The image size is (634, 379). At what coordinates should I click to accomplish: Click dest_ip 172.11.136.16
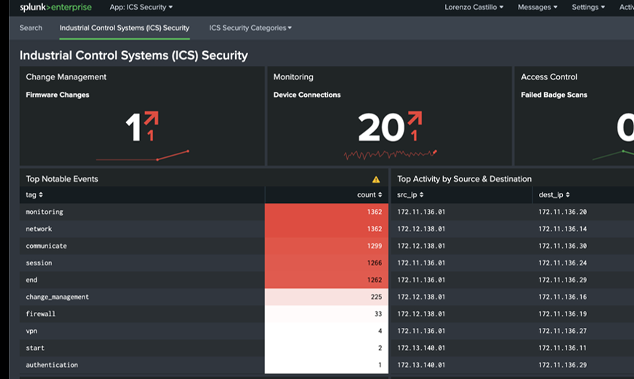coord(562,297)
